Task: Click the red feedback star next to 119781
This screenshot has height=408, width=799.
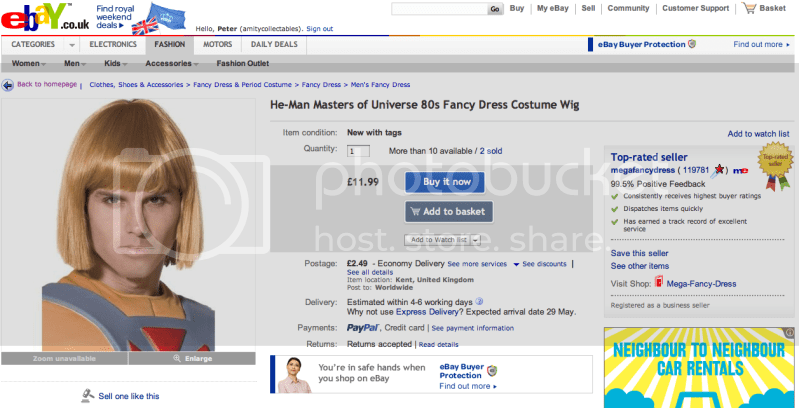Action: tap(719, 170)
